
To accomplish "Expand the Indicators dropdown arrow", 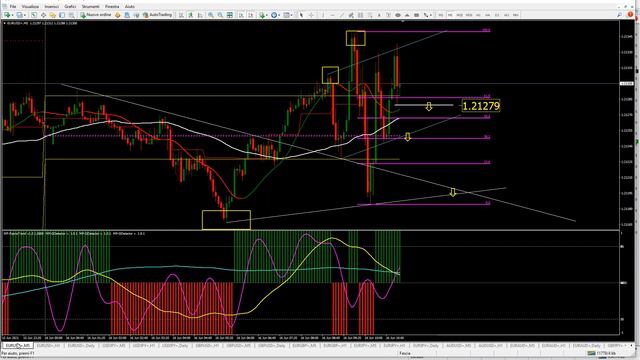I will 267,15.
